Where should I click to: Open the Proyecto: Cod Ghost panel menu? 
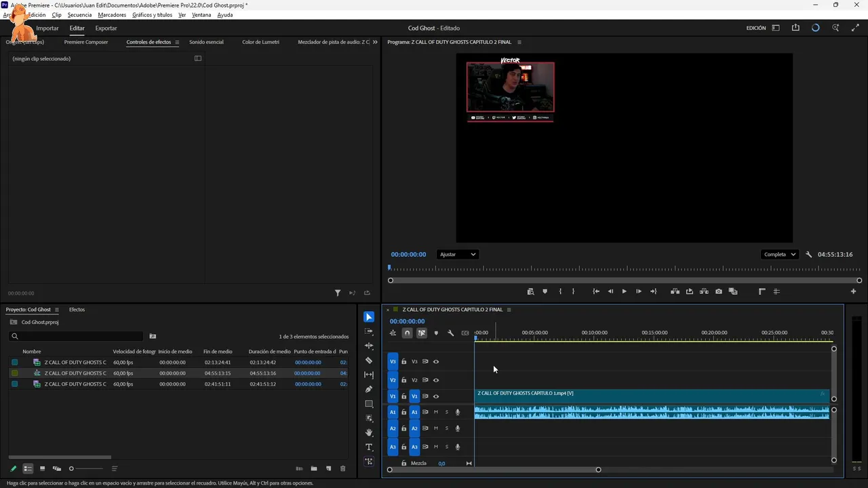click(x=57, y=310)
